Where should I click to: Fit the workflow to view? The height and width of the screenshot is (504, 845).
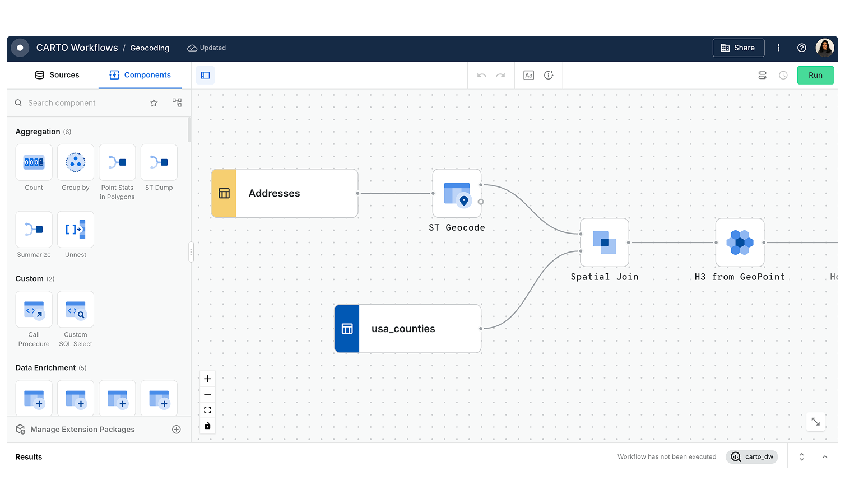coord(207,410)
